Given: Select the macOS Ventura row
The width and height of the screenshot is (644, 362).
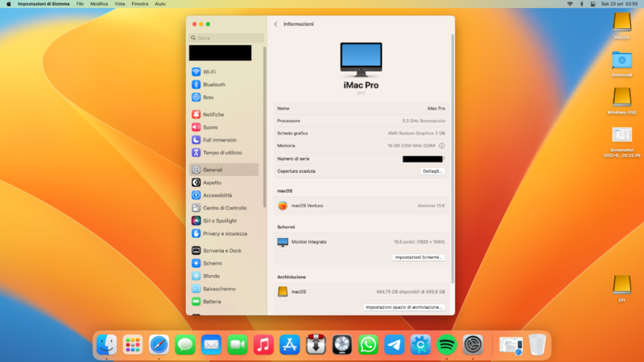Looking at the screenshot, I should [361, 206].
